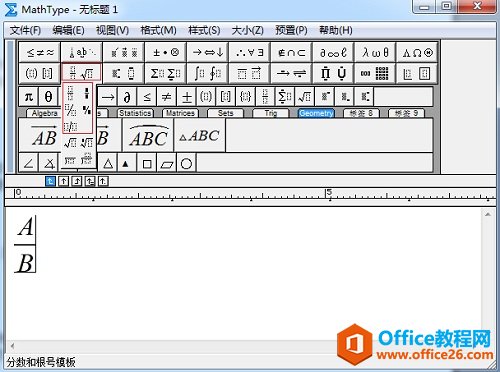Insert full-size vertical fraction template
Screen dimensions: 500x372
(70, 93)
